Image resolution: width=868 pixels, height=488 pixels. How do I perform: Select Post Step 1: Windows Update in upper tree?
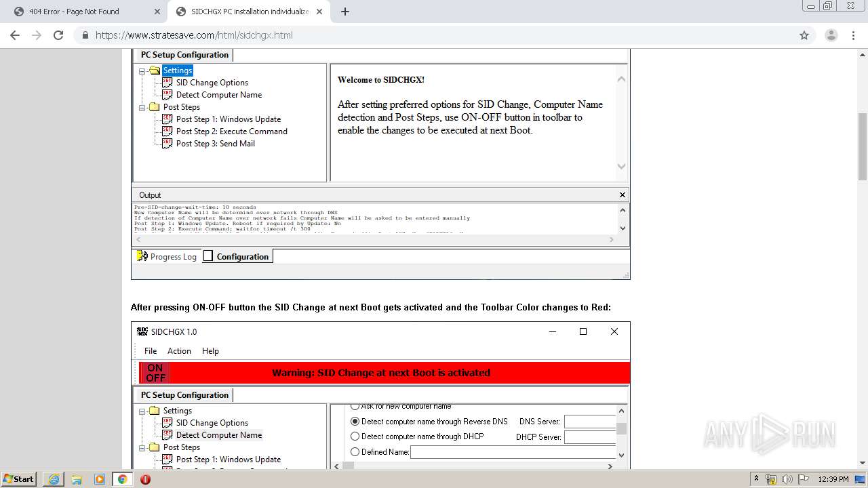pyautogui.click(x=229, y=119)
